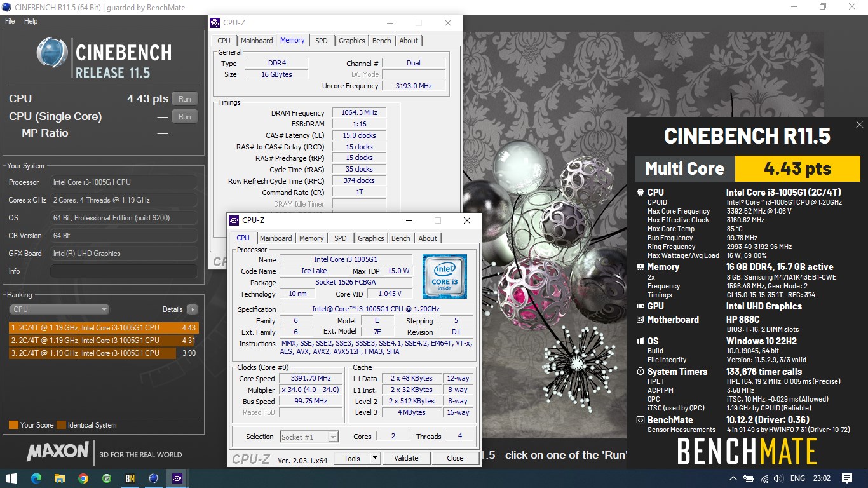Open SPD tab in back CPU-Z window
The height and width of the screenshot is (488, 868).
pos(322,41)
